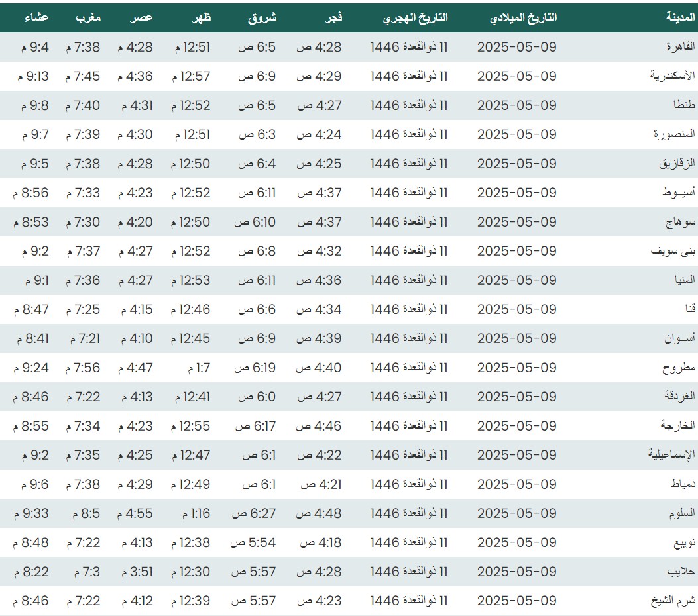
Task: Click the ظهر column header
Action: coord(202,18)
